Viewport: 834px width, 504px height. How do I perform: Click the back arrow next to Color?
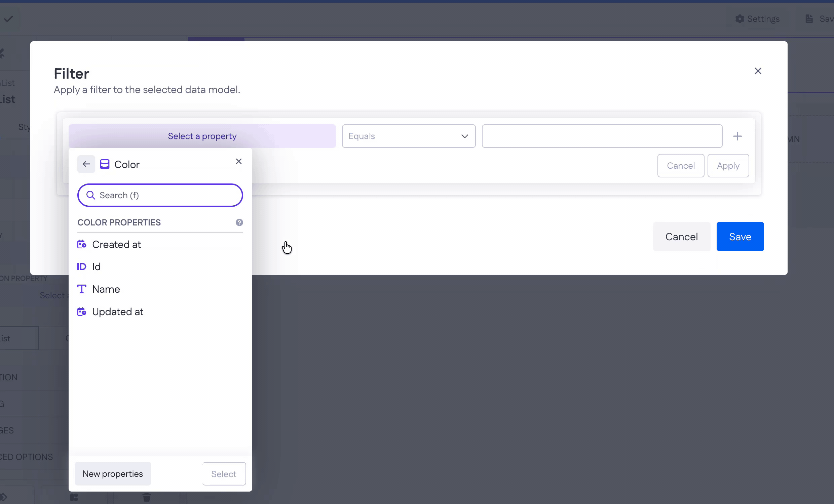[86, 164]
